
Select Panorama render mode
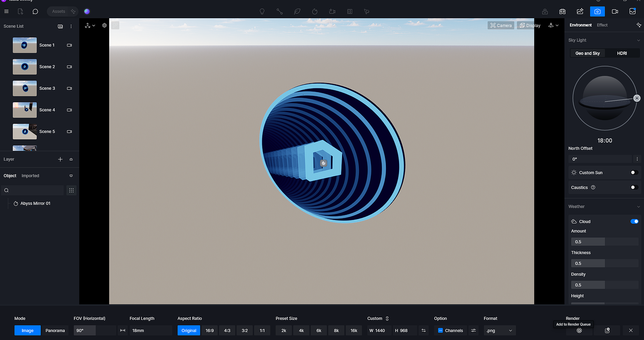55,330
